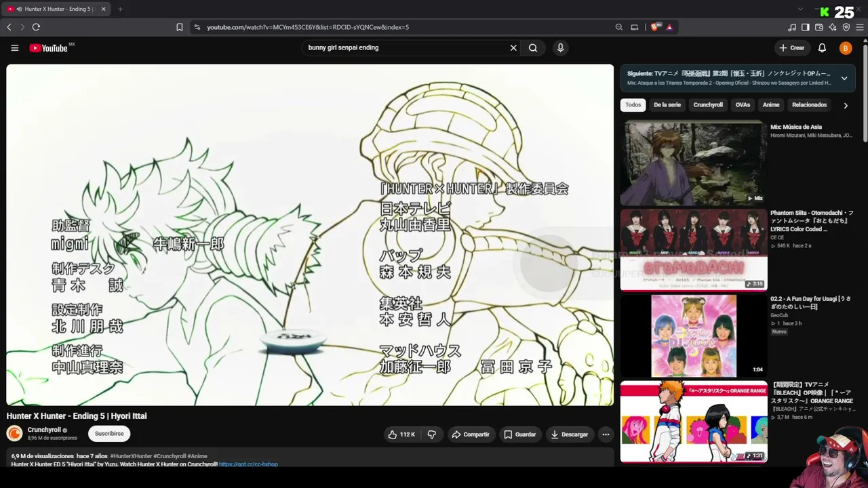
Task: Open the Brave VPN shield icon
Action: point(846,27)
